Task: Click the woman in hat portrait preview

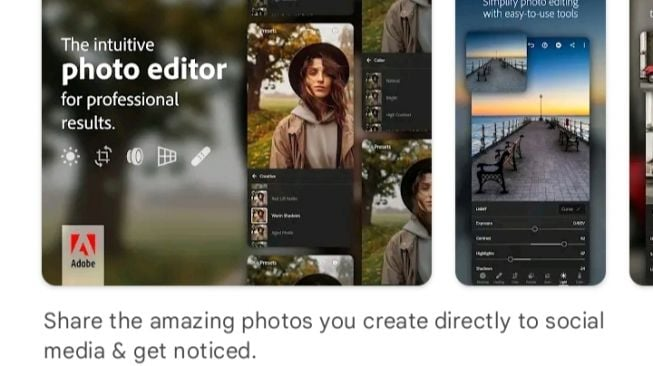Action: (x=300, y=96)
